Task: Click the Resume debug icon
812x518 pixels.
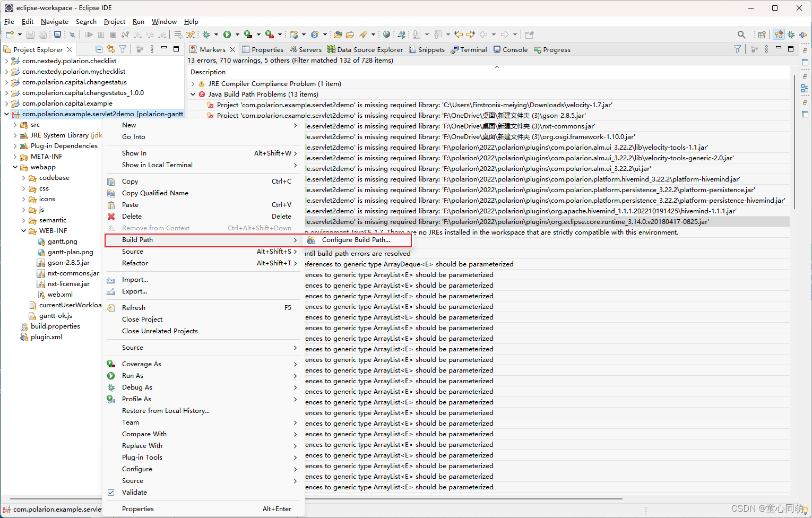Action: point(89,34)
